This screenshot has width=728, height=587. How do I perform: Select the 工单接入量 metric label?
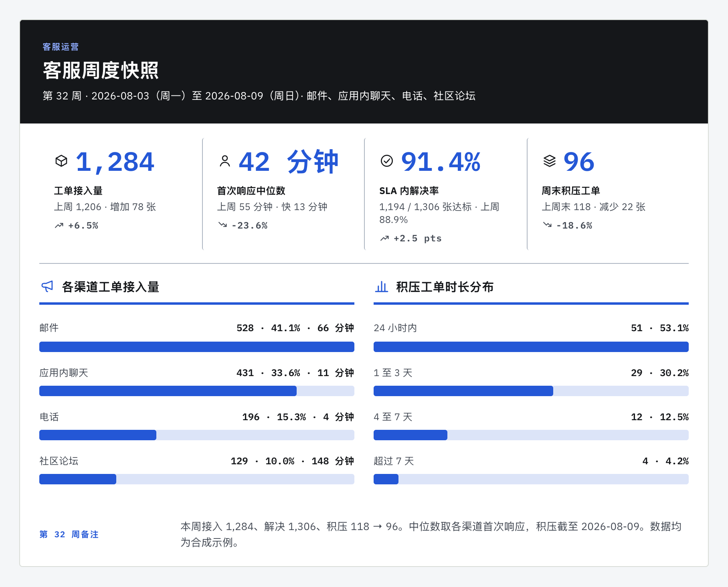click(x=78, y=191)
